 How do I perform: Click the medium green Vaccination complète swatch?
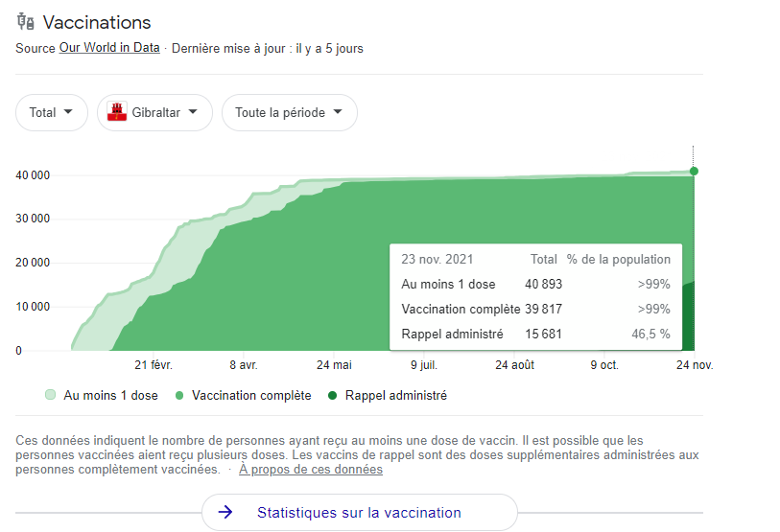[179, 396]
